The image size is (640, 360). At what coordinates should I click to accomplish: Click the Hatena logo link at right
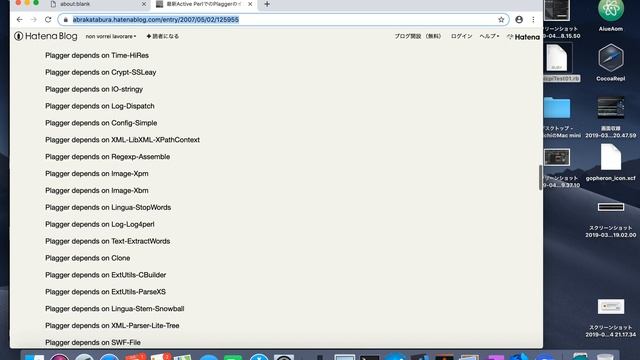click(523, 37)
